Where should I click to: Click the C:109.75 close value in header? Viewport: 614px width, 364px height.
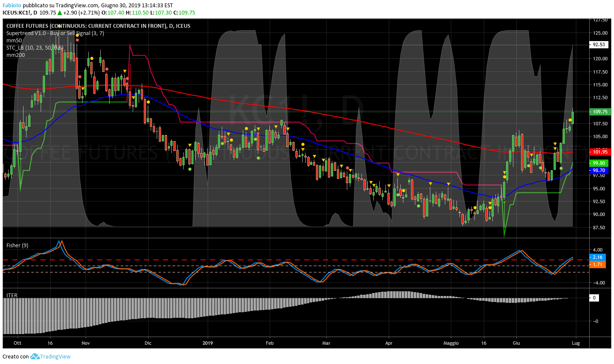coord(184,13)
